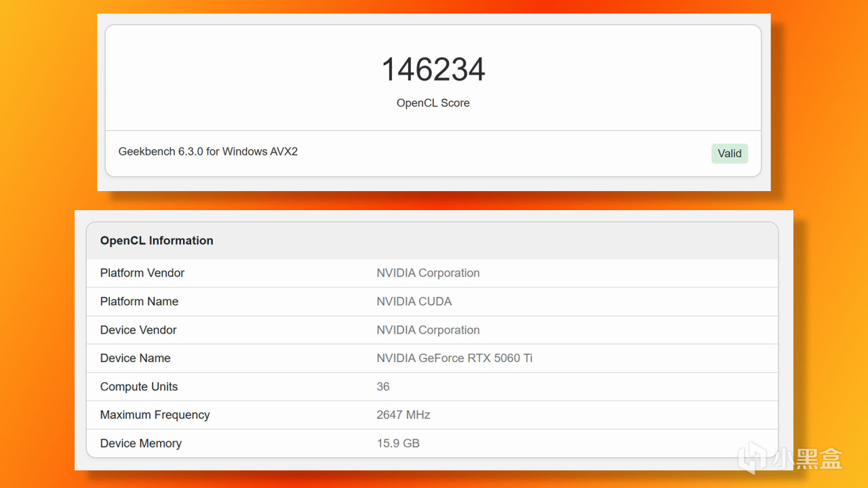Click the Maximum Frequency label
Image resolution: width=868 pixels, height=488 pixels.
155,415
